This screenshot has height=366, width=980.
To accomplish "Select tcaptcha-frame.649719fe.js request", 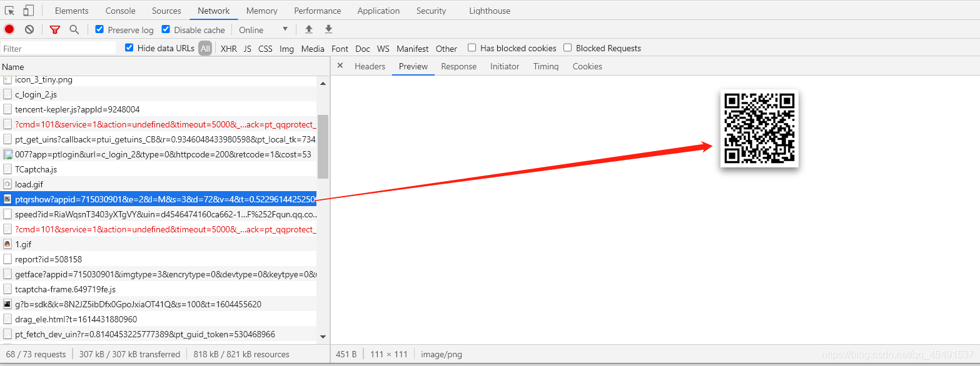I will tap(158, 289).
